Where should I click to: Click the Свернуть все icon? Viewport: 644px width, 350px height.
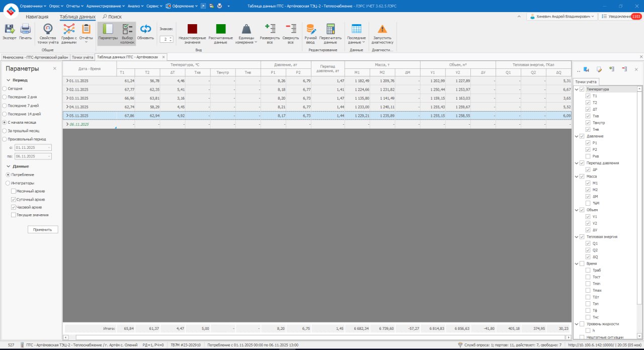290,29
